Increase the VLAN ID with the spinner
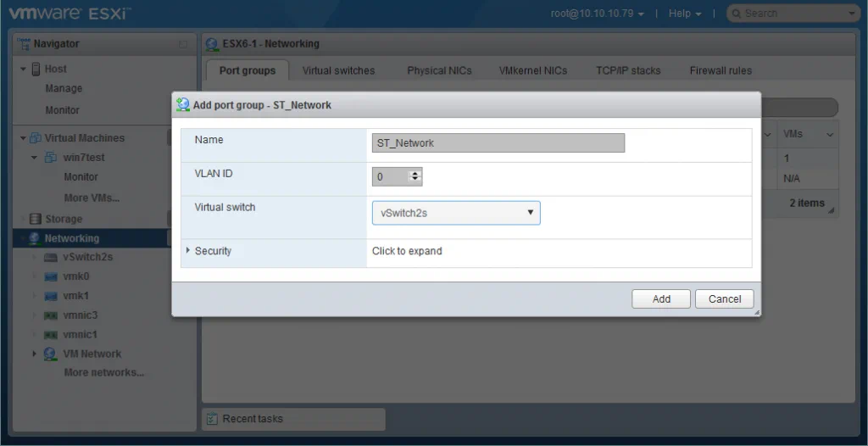Viewport: 868px width, 446px height. coord(415,174)
